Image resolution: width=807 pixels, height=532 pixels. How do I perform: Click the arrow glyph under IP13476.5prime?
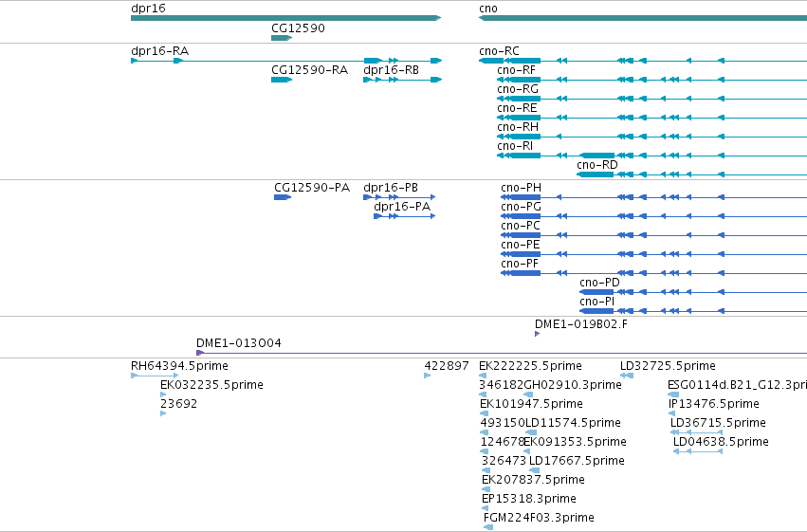tap(671, 413)
